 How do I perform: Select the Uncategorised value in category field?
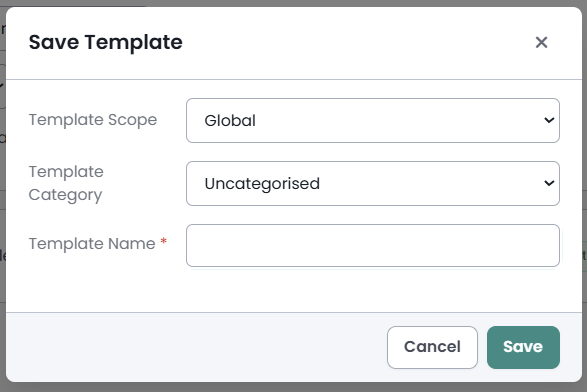tap(262, 184)
